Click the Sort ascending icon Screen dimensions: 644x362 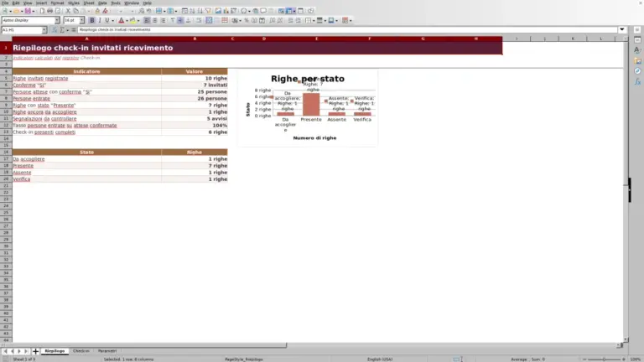pos(192,11)
